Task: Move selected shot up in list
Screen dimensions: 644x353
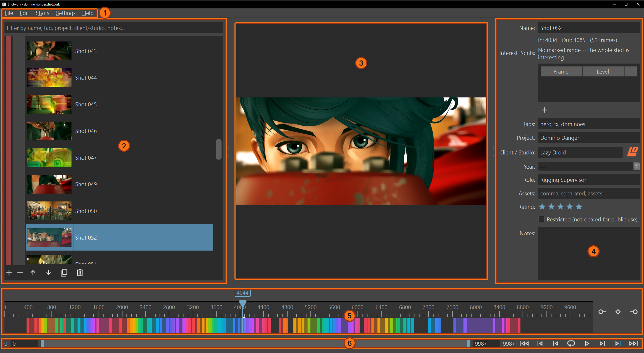Action: (33, 273)
